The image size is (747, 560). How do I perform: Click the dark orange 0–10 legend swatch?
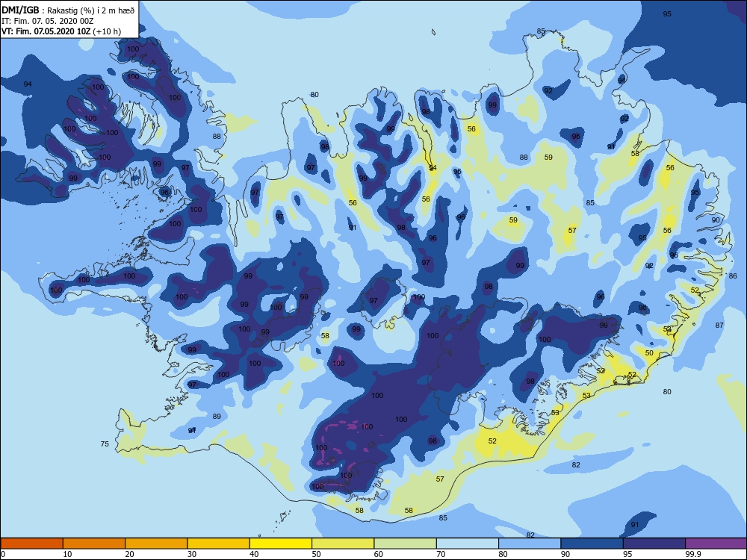pyautogui.click(x=32, y=544)
